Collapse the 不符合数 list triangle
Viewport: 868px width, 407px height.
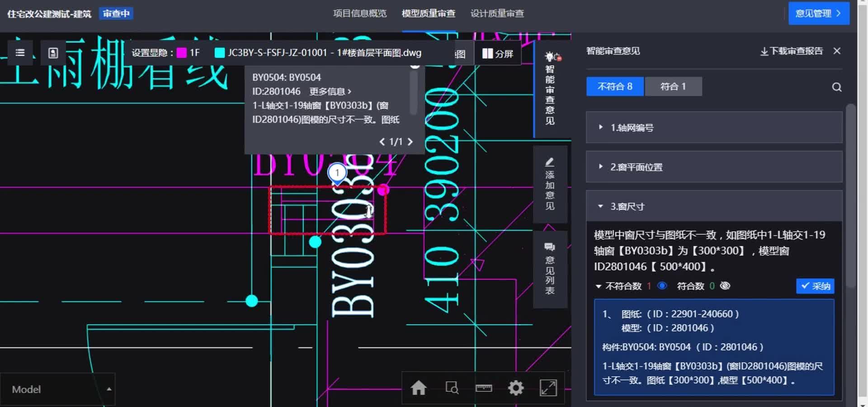(599, 286)
